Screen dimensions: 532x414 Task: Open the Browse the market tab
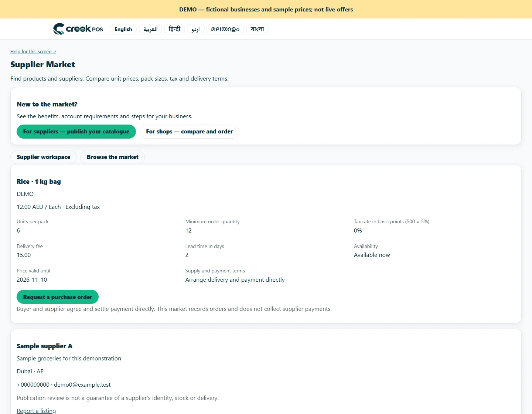point(113,157)
